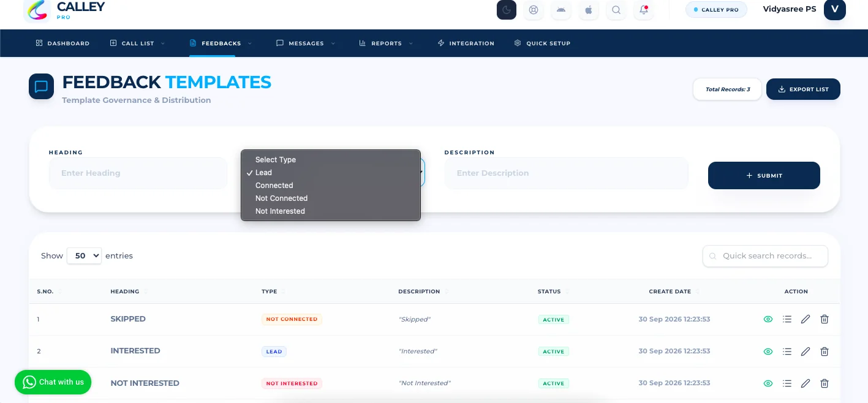868x403 pixels.
Task: Change the Show entries count dropdown
Action: click(84, 255)
